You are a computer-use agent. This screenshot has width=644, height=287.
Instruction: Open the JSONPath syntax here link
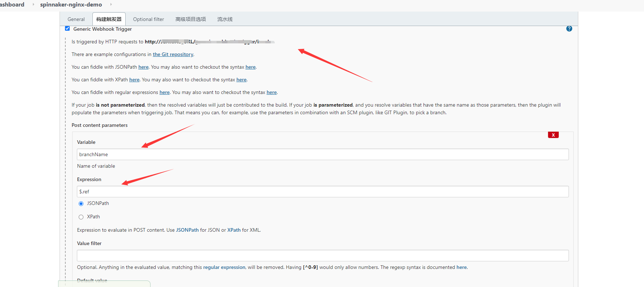pos(251,67)
